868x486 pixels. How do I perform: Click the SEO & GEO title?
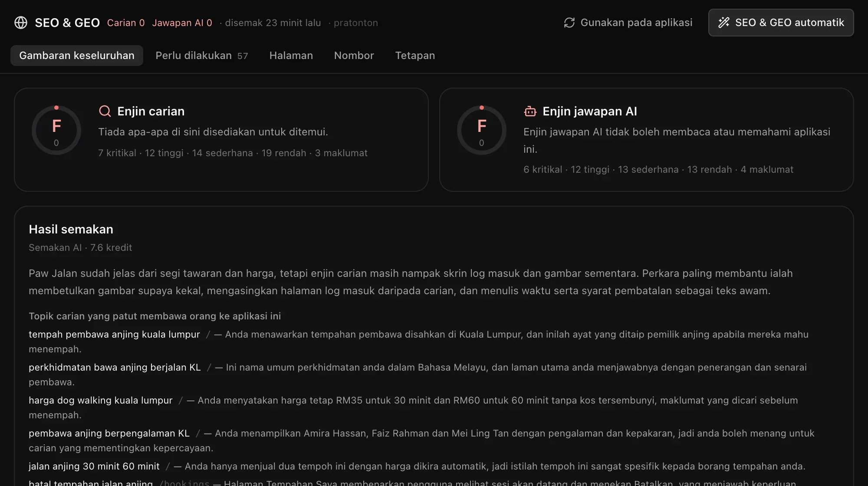tap(67, 23)
